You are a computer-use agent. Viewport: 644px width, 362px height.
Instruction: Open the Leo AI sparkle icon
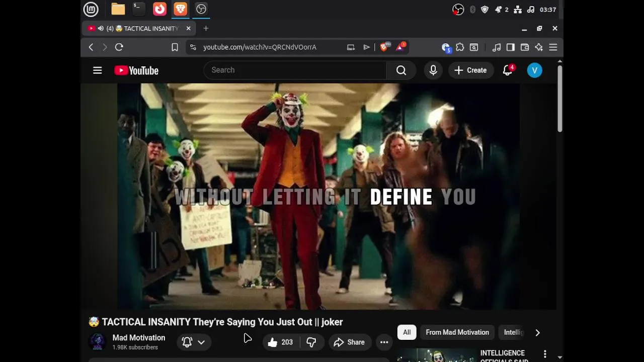539,47
